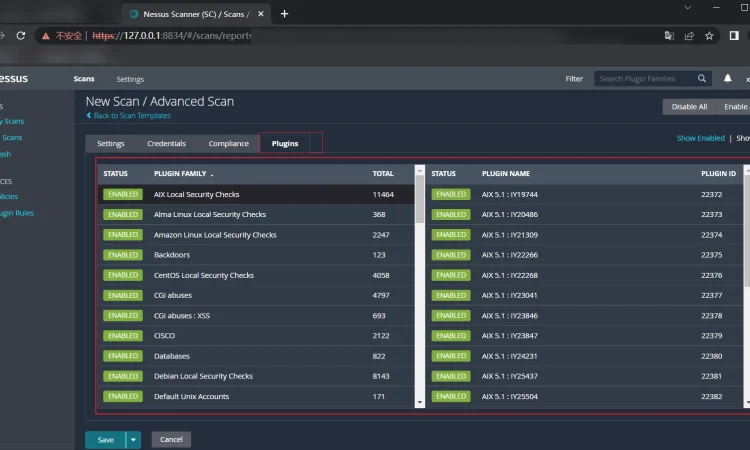Switch to the Settings scan tab

110,143
